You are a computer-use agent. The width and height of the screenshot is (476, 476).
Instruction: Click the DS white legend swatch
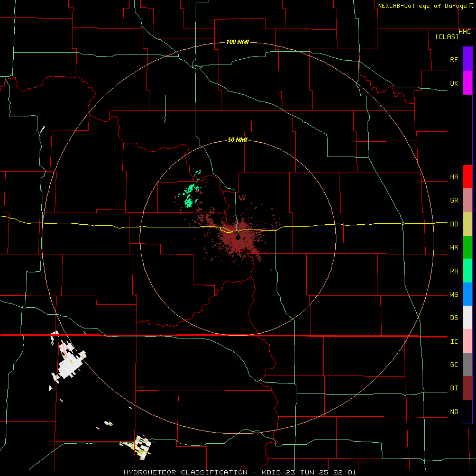click(x=467, y=317)
